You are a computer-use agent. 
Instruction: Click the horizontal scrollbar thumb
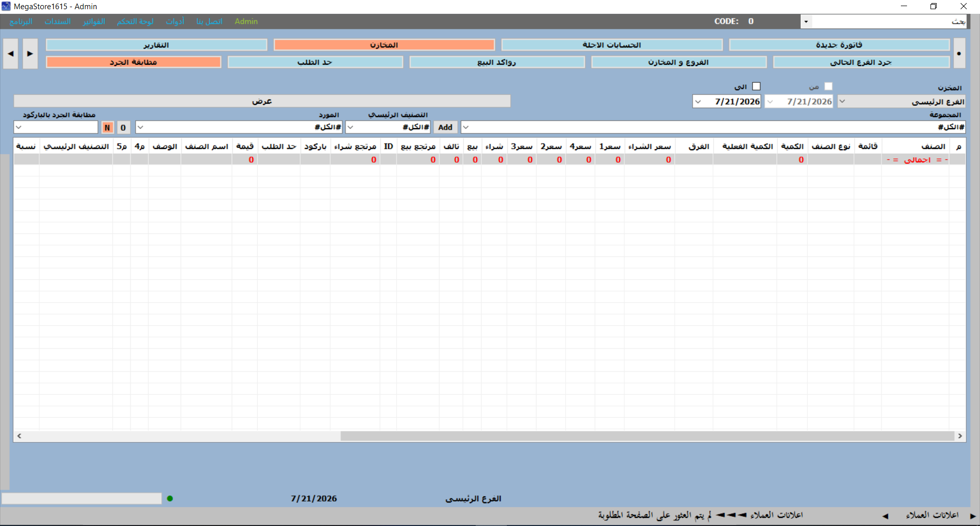(x=647, y=436)
